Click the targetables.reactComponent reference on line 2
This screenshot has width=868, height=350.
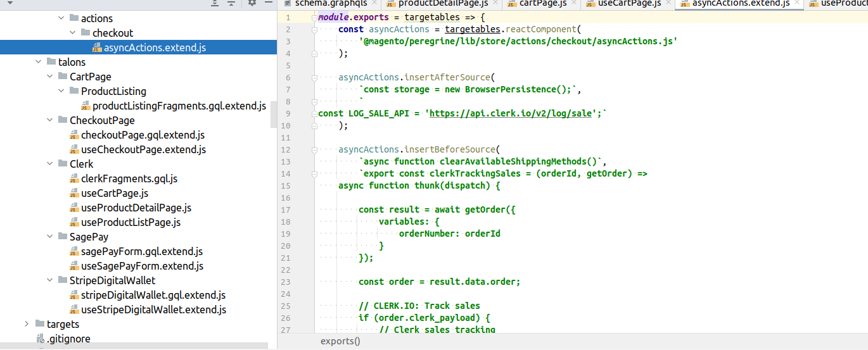(510, 29)
